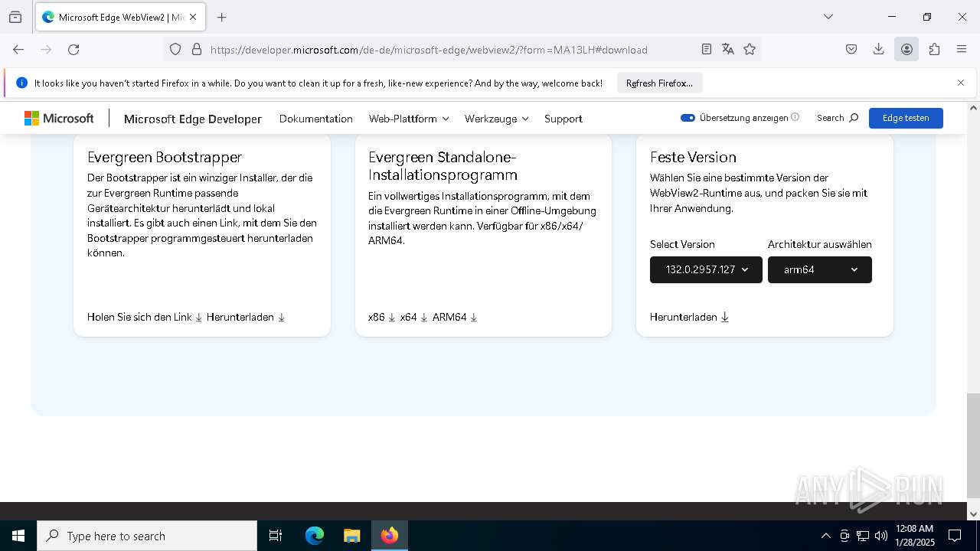The image size is (980, 551).
Task: Download fixed version via Herunterladen
Action: point(689,317)
